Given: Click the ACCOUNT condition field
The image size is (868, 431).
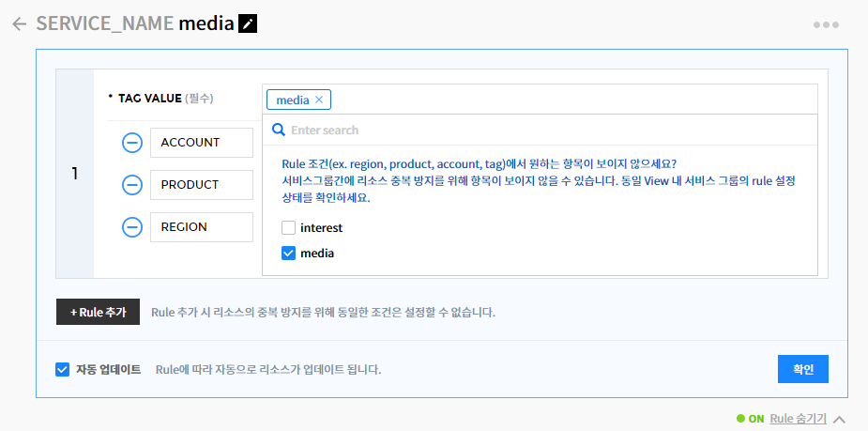Looking at the screenshot, I should [x=201, y=143].
